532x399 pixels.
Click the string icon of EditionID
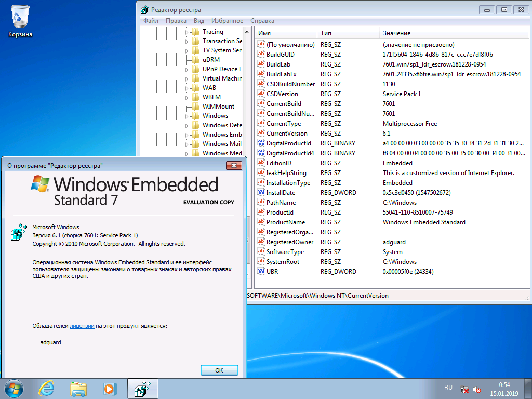[x=261, y=163]
